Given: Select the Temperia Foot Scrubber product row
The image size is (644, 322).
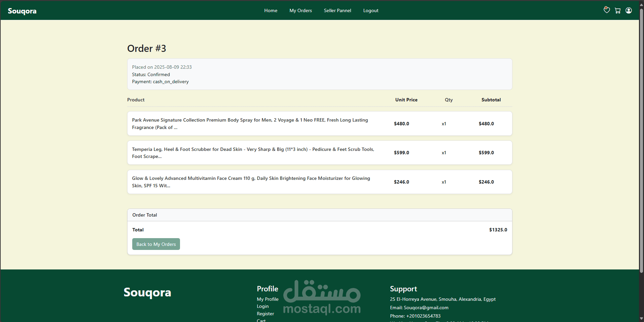Looking at the screenshot, I should (320, 153).
